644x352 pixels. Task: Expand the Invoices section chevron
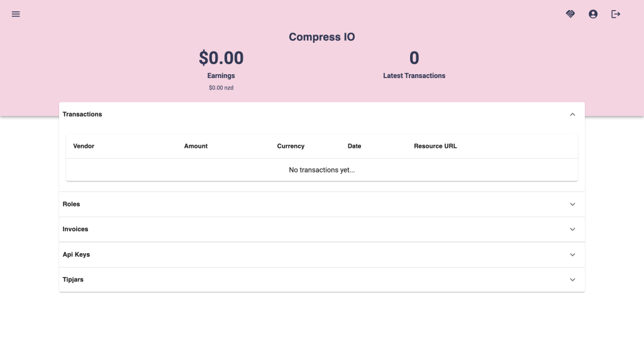pyautogui.click(x=572, y=230)
